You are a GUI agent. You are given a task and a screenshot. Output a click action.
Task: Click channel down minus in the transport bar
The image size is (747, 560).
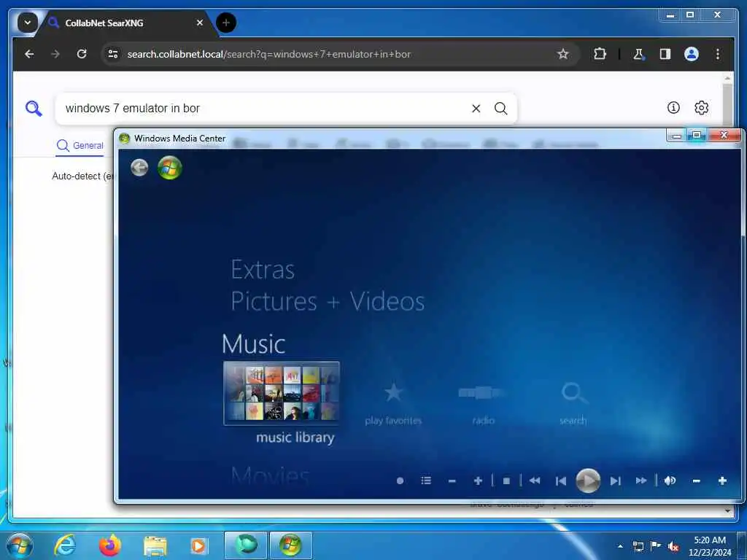click(x=452, y=481)
